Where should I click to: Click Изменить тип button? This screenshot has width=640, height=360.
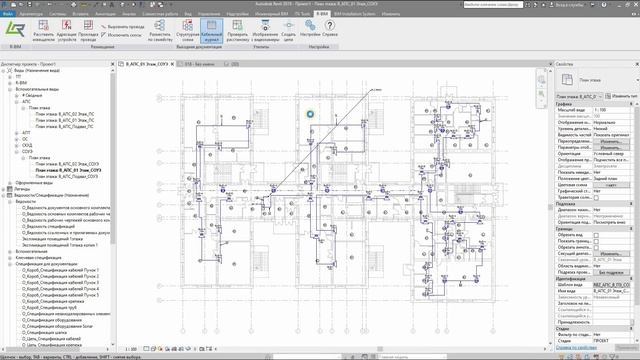621,96
